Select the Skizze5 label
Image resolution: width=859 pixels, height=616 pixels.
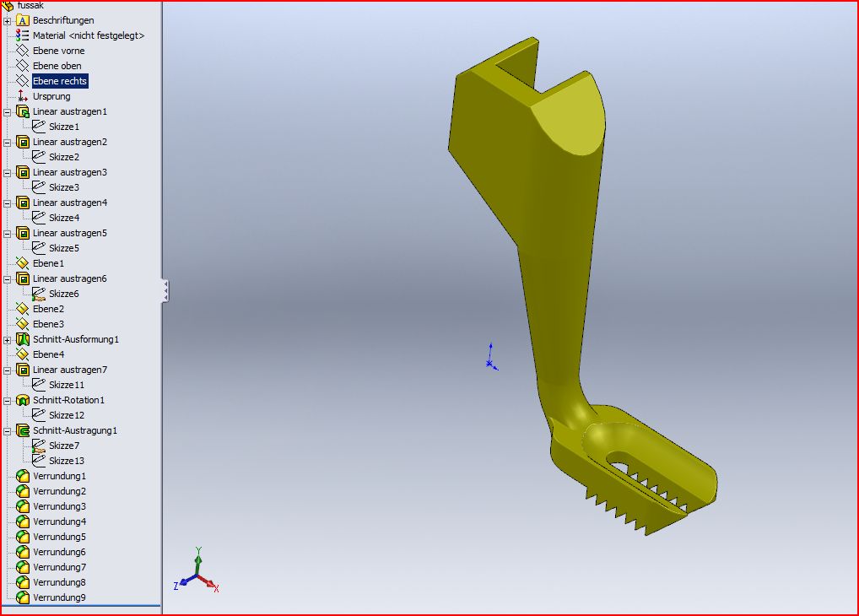tap(63, 248)
